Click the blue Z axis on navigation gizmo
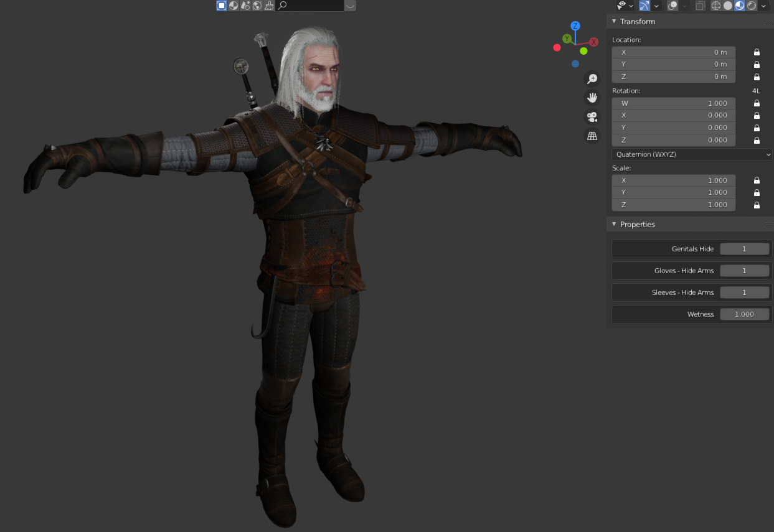 (x=575, y=26)
